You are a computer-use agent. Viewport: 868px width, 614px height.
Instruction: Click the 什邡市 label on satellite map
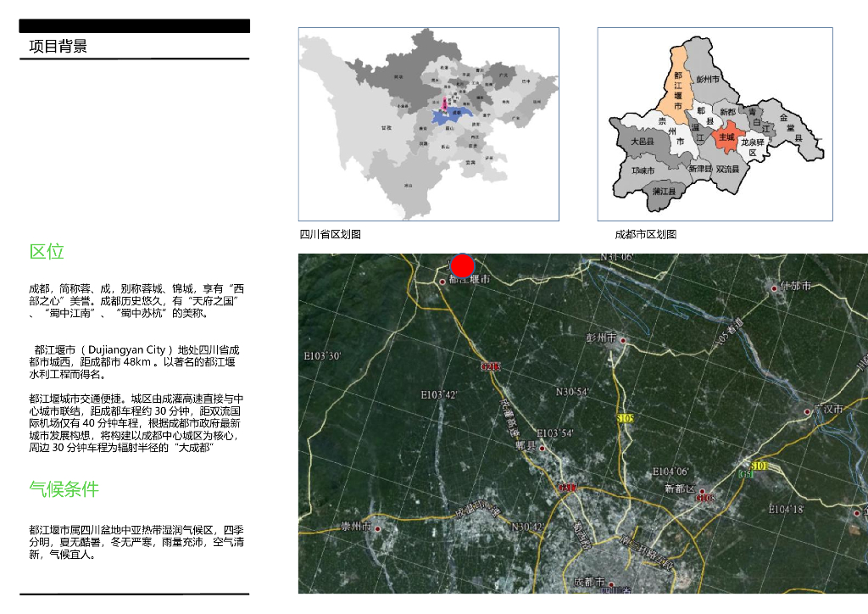(x=795, y=286)
